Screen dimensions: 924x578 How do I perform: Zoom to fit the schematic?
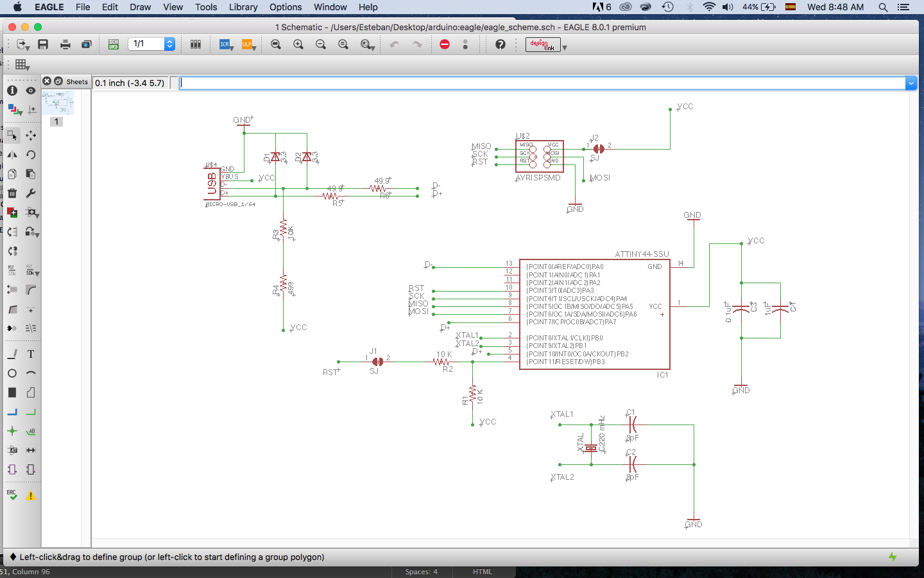pos(276,44)
